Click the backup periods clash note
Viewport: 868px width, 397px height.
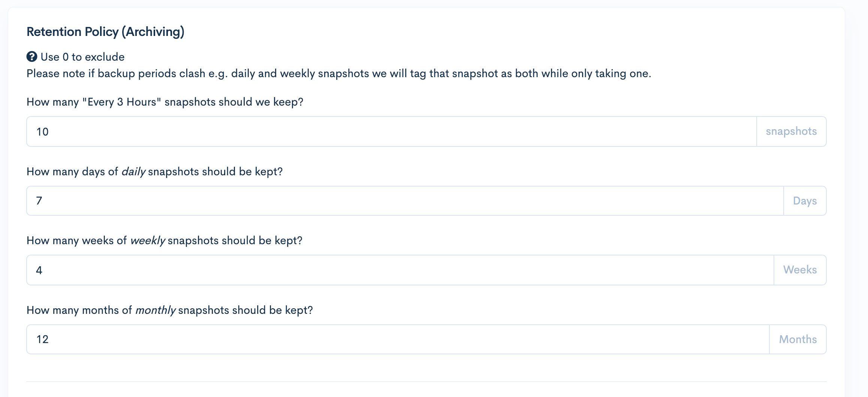(x=339, y=73)
